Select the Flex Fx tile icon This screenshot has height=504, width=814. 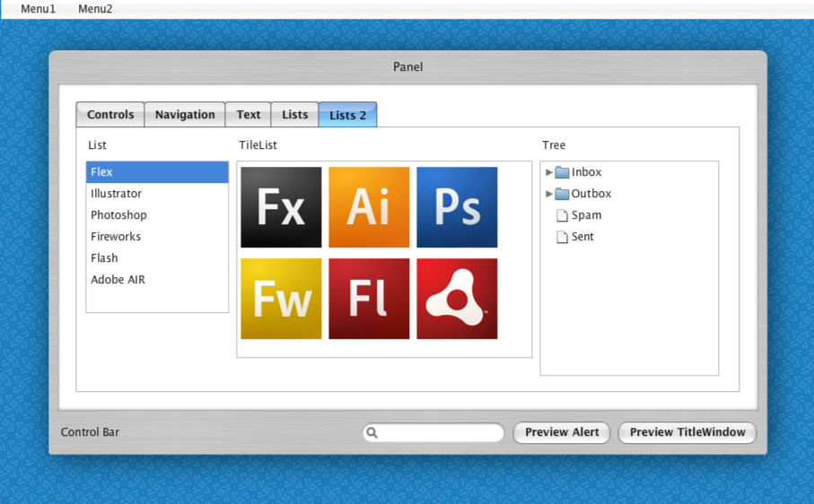pos(281,207)
